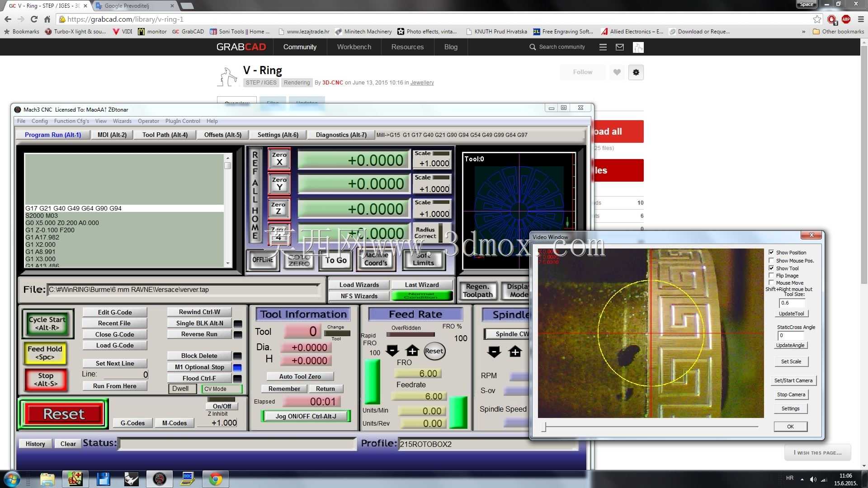
Task: Switch to Chrome in the taskbar
Action: (x=216, y=479)
